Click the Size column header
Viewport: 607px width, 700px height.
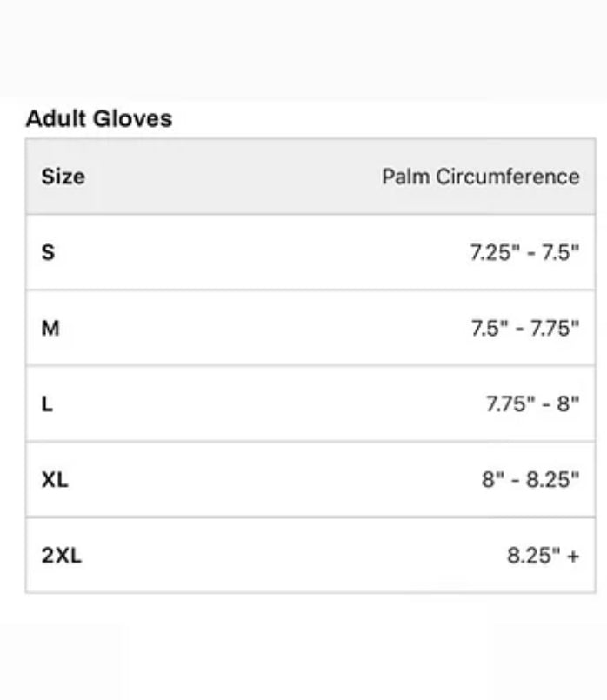tap(63, 177)
